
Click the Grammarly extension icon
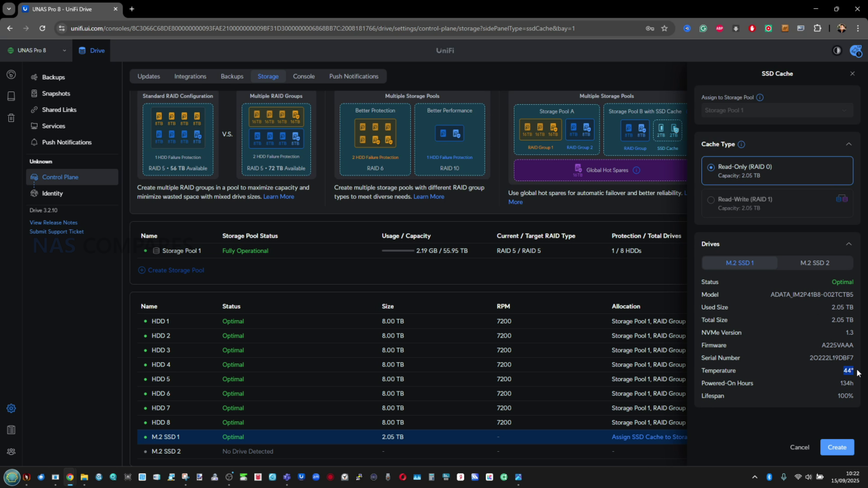click(703, 28)
